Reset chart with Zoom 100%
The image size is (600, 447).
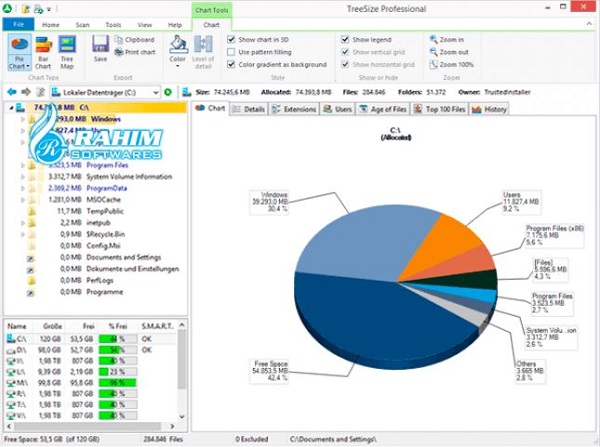click(452, 64)
